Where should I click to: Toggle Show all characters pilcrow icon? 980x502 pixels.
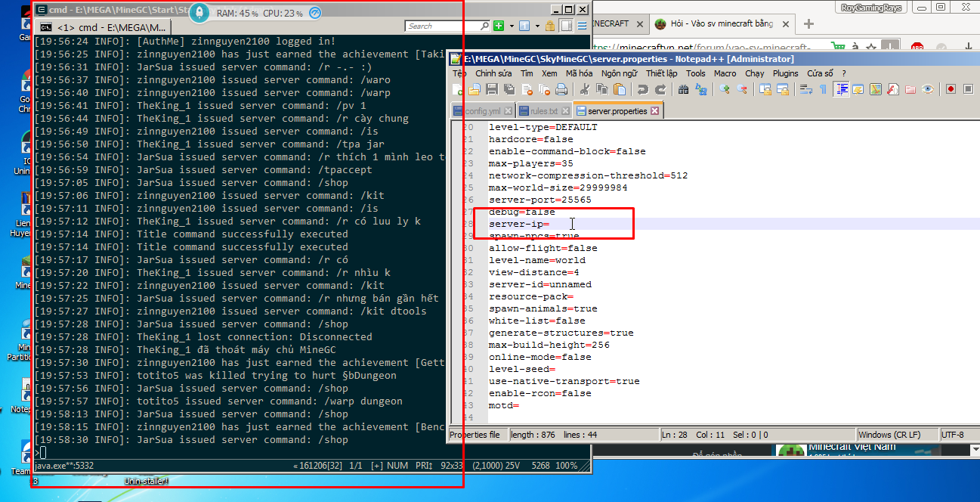pos(823,89)
